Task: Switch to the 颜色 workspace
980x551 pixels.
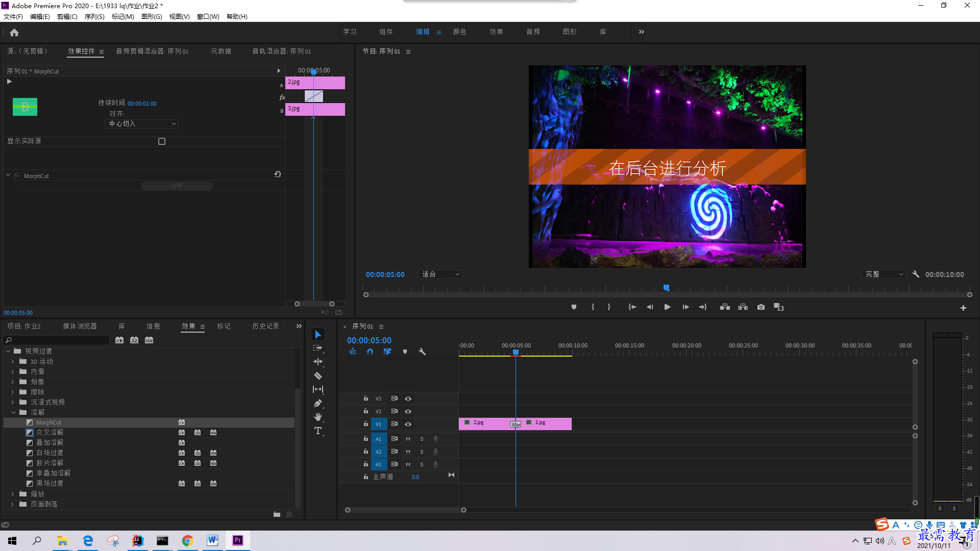Action: pos(459,32)
